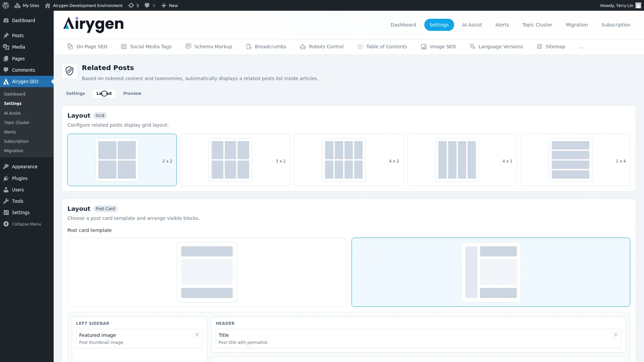The height and width of the screenshot is (362, 644).
Task: Open the Pages menu item
Action: pyautogui.click(x=27, y=59)
